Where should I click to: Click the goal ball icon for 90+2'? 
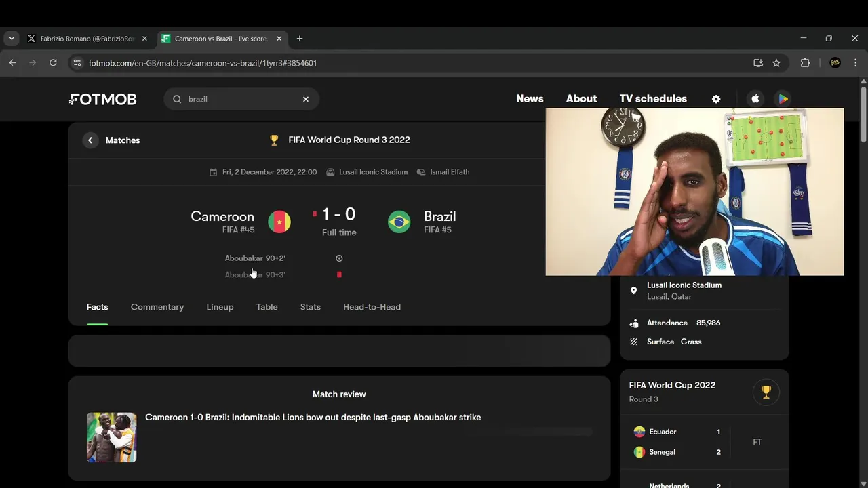(339, 258)
